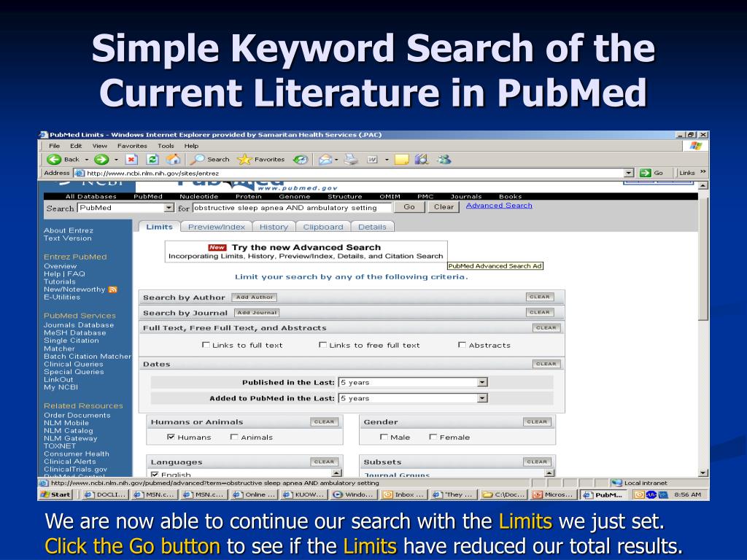
Task: Open the Forward button history dropdown arrow
Action: pos(116,160)
